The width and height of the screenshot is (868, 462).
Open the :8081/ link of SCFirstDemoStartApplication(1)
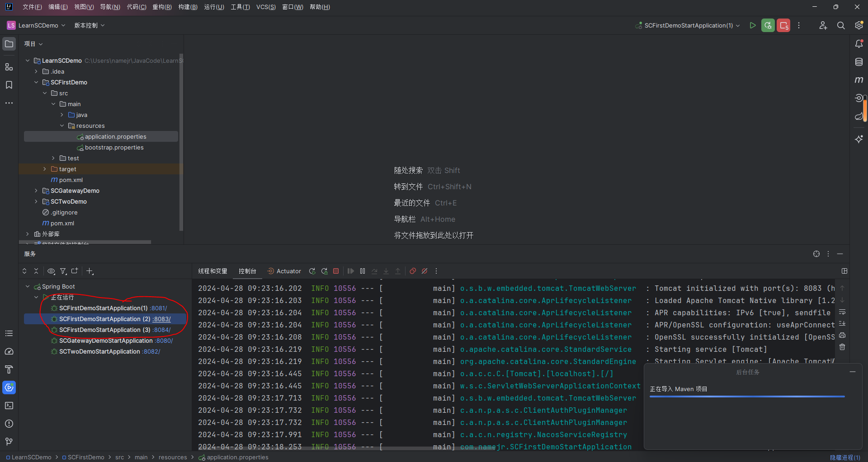(x=159, y=308)
